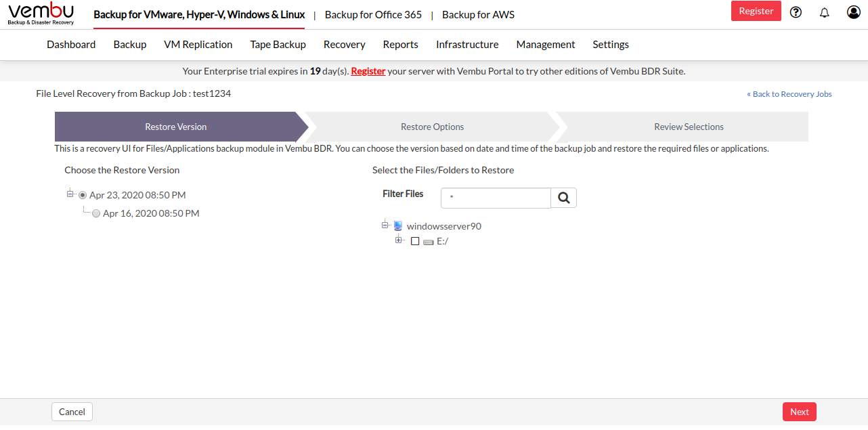Screen dimensions: 868x430
Task: Switch to Backup for AWS tab
Action: click(x=478, y=15)
